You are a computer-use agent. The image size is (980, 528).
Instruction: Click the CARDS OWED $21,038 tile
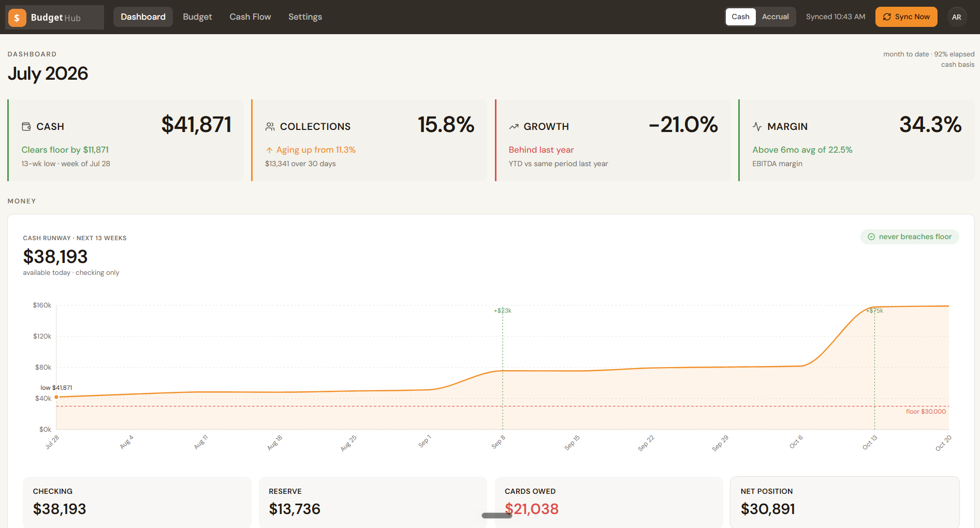point(609,502)
